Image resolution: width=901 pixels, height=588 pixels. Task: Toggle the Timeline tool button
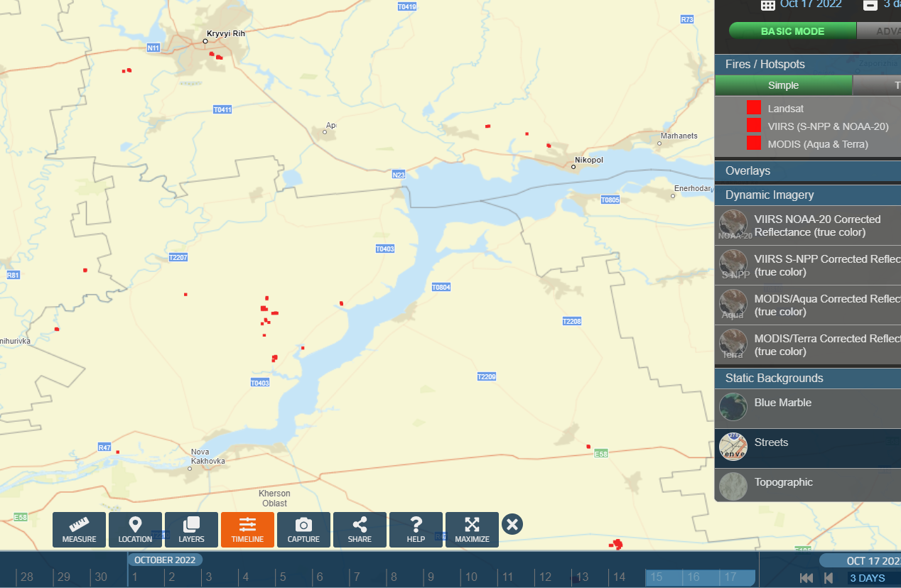[247, 530]
